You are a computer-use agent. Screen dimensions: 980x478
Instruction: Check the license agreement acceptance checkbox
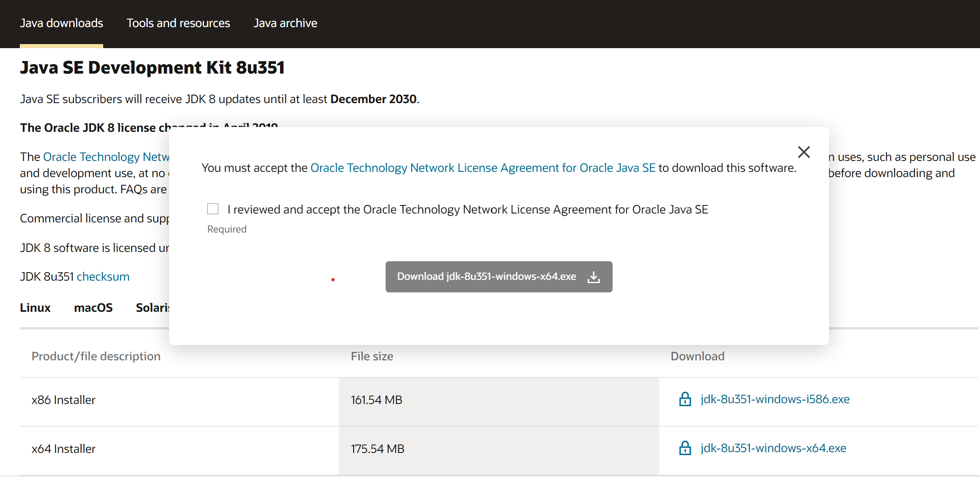213,209
